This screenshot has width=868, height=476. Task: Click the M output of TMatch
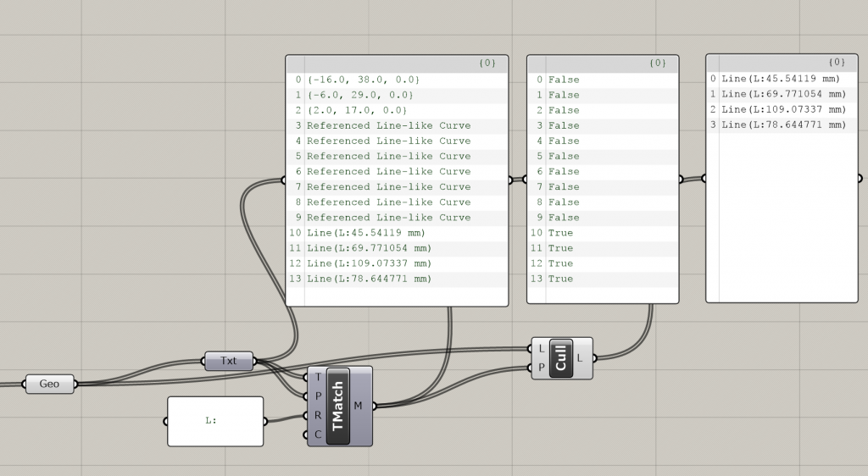[359, 406]
